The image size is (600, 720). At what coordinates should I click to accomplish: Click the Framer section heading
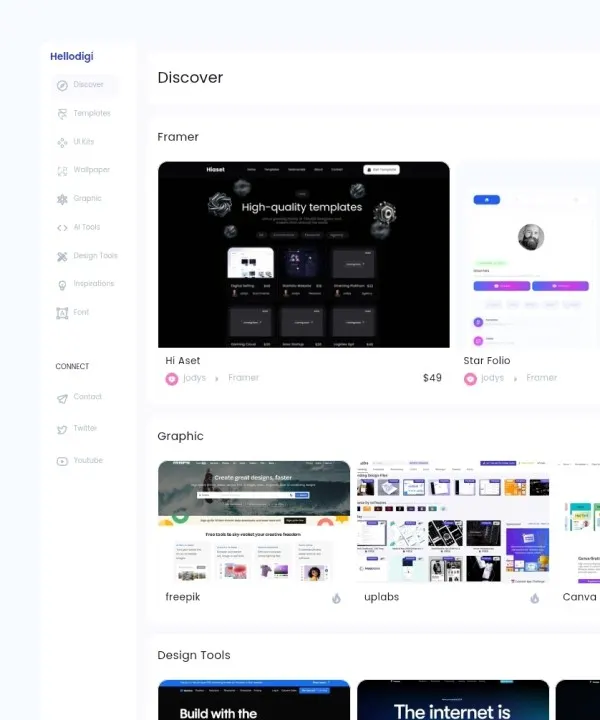tap(178, 137)
